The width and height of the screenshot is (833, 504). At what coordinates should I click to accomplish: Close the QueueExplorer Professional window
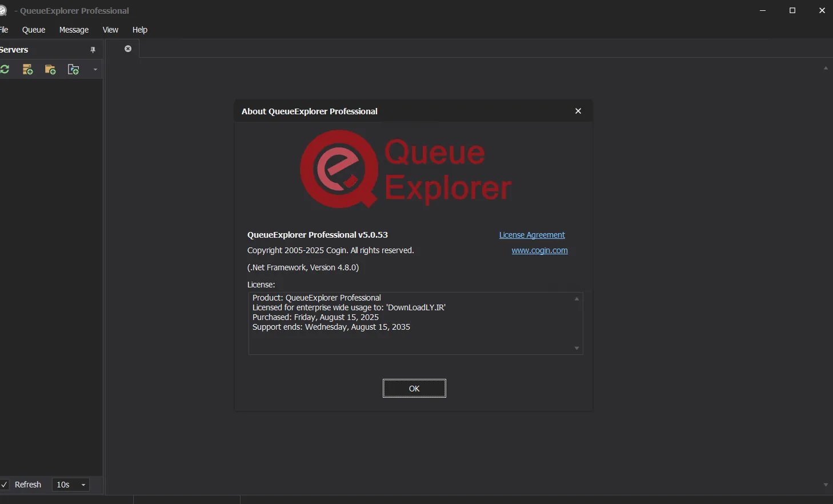(x=822, y=10)
